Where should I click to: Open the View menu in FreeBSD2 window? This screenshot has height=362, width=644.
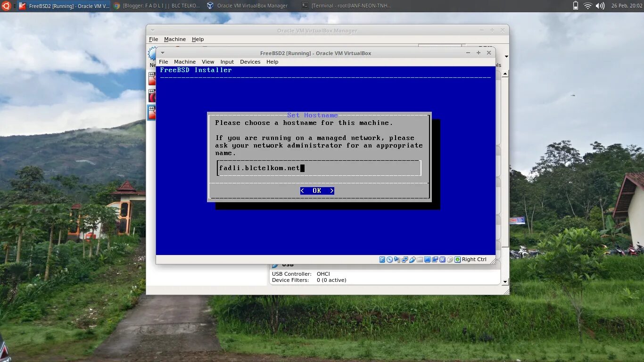pos(208,62)
